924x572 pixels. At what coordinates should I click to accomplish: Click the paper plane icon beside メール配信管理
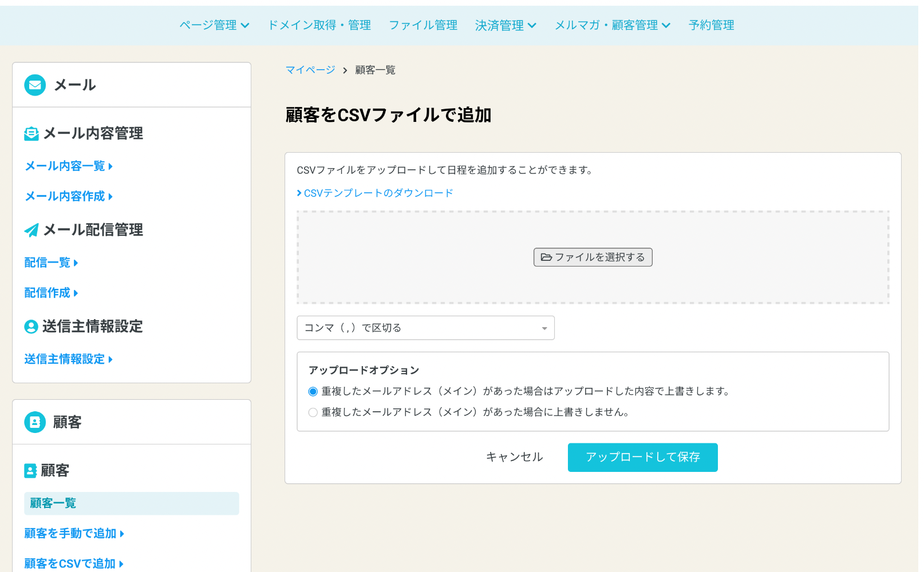[x=31, y=231]
